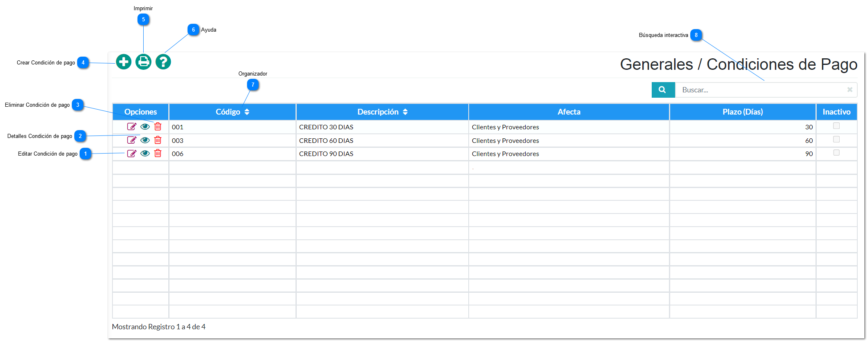Click Clientes y Proveedores in row 006
The image size is (868, 342).
pyautogui.click(x=505, y=154)
